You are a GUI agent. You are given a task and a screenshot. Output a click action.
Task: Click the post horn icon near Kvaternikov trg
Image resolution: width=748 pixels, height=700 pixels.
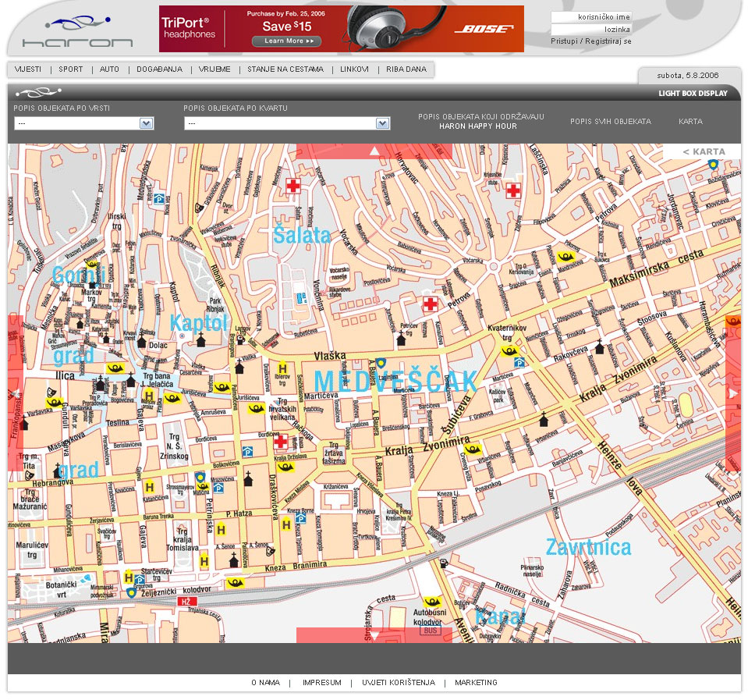(509, 352)
